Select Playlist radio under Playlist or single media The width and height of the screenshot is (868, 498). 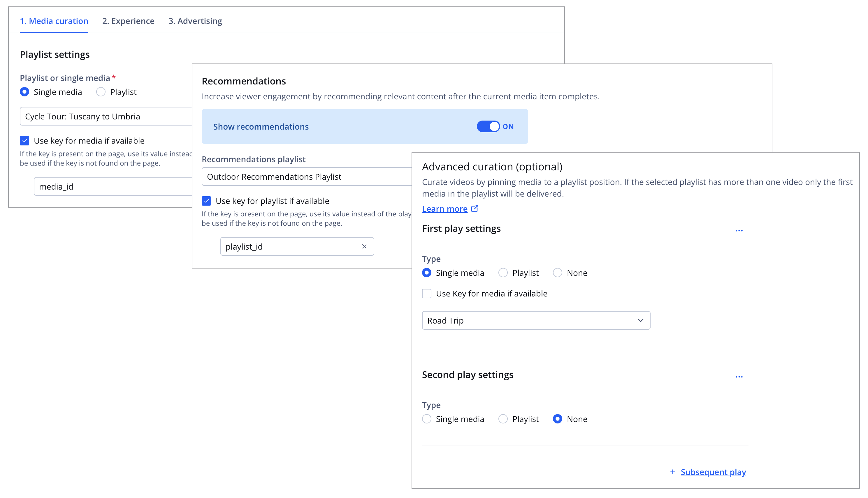pyautogui.click(x=101, y=92)
